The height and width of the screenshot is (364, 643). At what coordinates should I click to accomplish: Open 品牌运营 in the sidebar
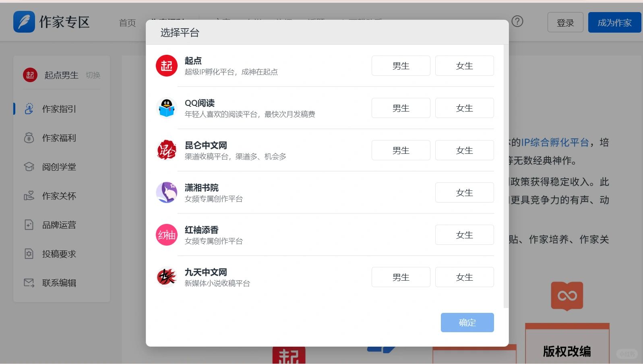(59, 225)
